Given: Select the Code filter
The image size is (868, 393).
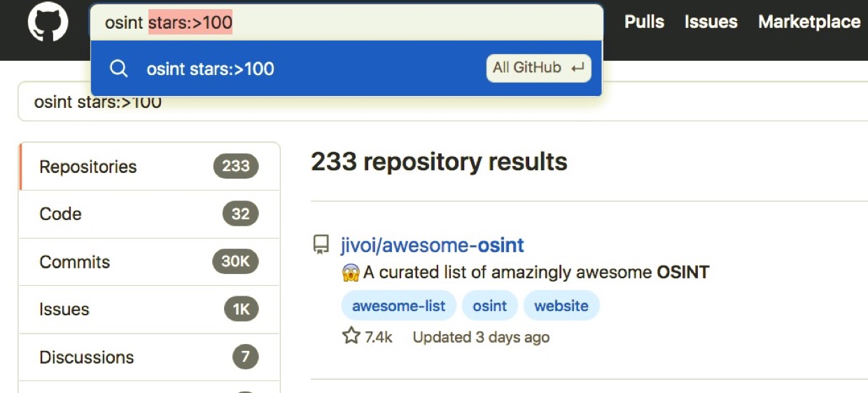Looking at the screenshot, I should coord(149,214).
